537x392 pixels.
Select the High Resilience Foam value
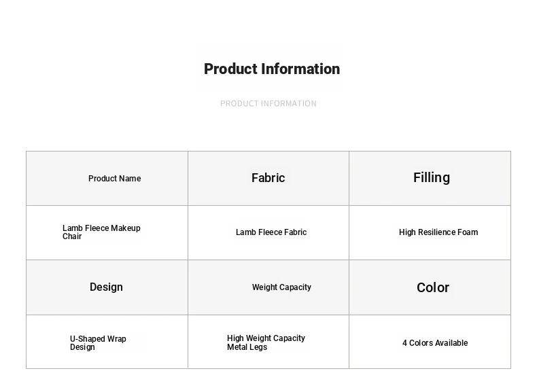(438, 232)
